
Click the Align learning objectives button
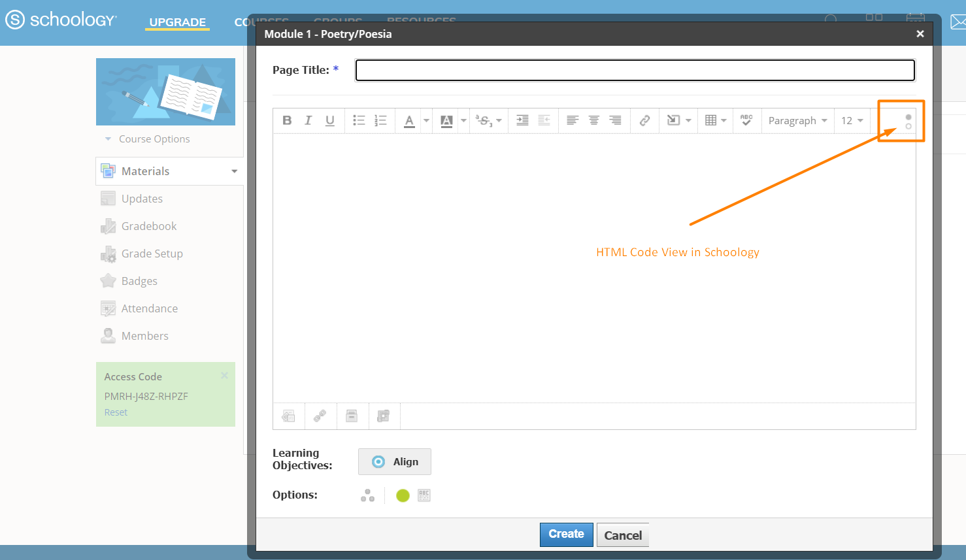coord(395,461)
